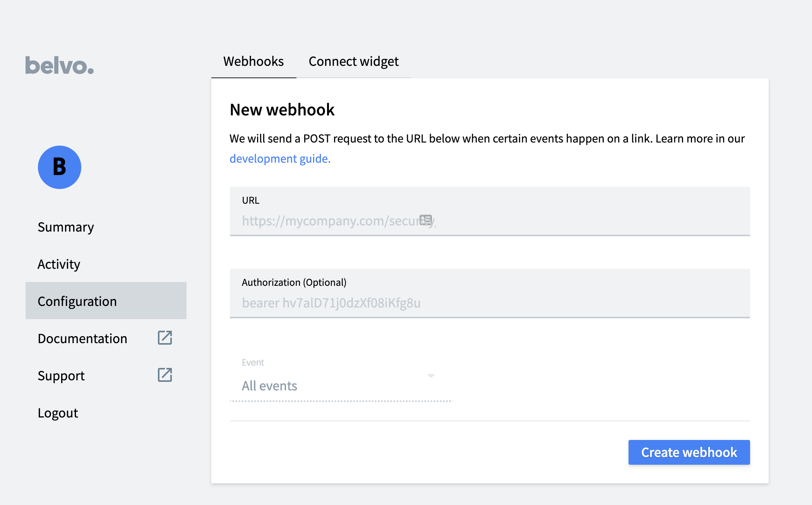Image resolution: width=812 pixels, height=505 pixels.
Task: Click the Documentation external link icon
Action: [165, 338]
